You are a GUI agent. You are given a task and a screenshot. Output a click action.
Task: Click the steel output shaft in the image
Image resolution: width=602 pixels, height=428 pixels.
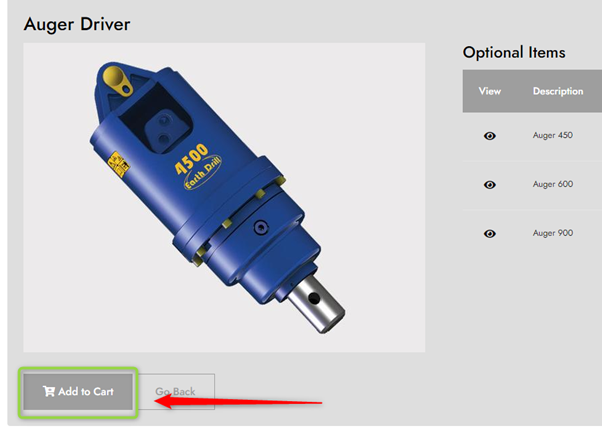coord(316,304)
